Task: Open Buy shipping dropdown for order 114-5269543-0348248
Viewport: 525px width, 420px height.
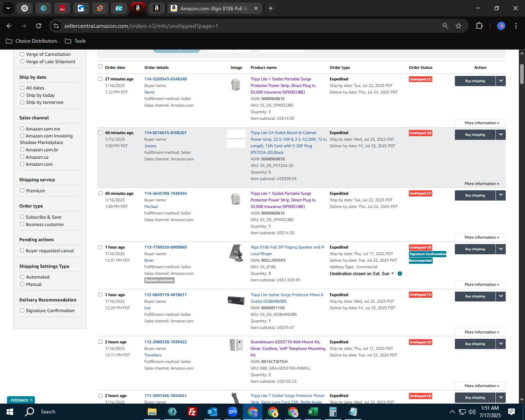Action: (501, 81)
